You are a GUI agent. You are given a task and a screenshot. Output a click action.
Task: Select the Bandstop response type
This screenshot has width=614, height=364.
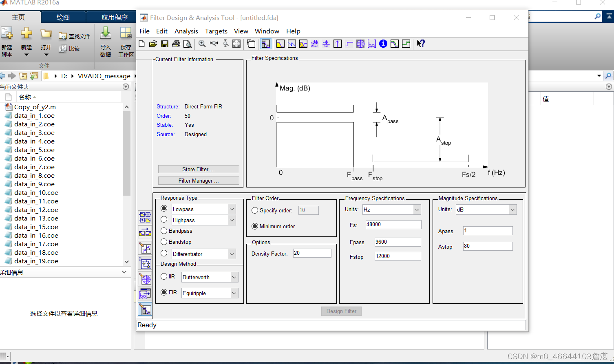coord(164,242)
